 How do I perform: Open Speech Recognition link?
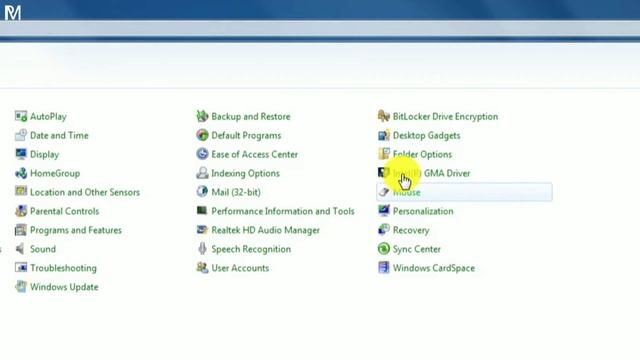coord(251,249)
